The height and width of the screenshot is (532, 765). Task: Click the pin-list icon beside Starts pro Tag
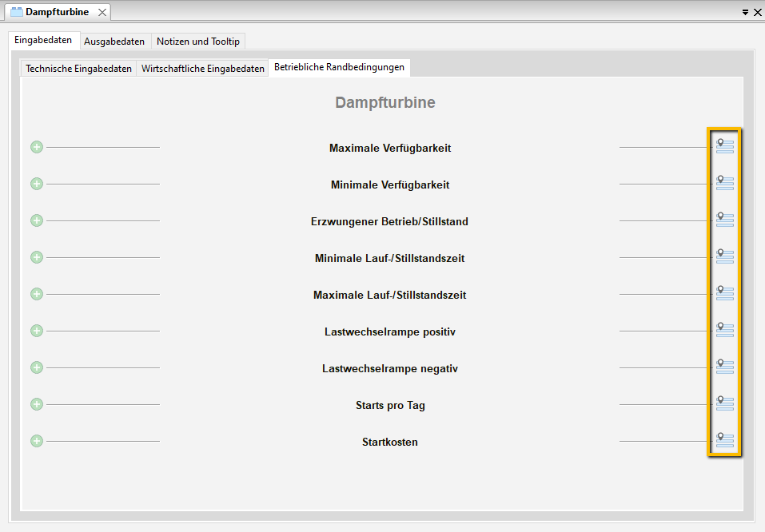(x=724, y=403)
